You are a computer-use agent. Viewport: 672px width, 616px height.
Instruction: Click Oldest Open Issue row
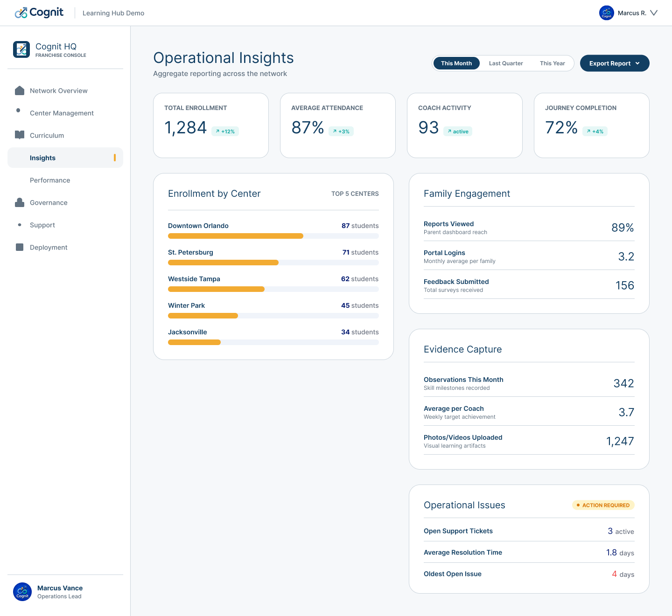tap(529, 574)
